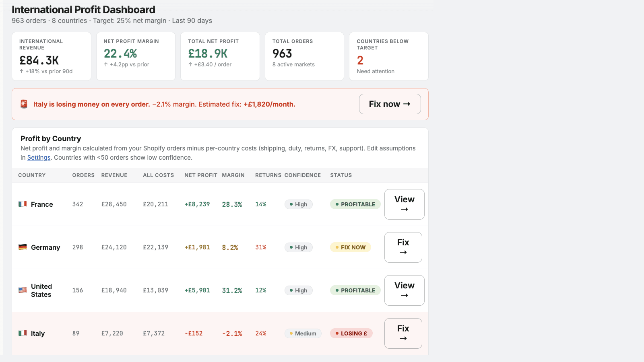Screen dimensions: 644x362
Task: Click France's order count 342
Action: pos(78,204)
